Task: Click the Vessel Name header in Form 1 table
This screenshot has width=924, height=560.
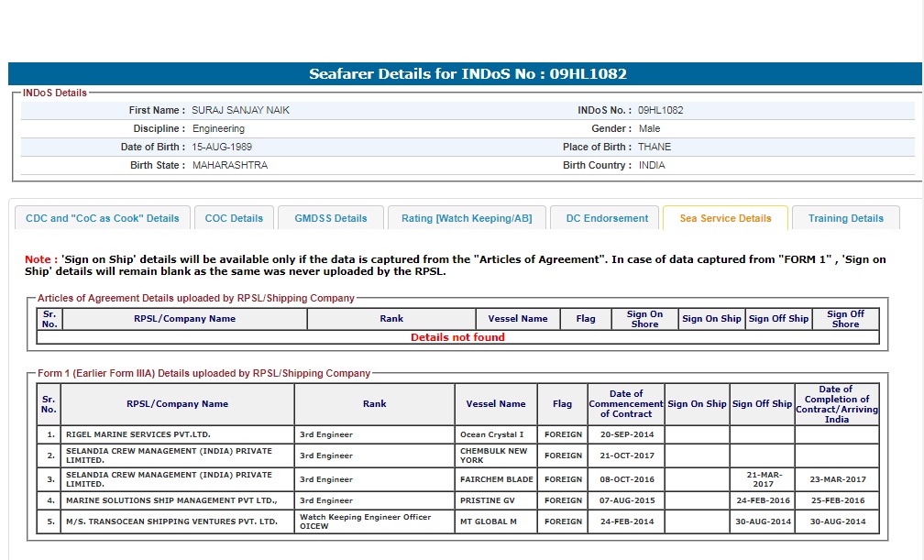Action: 495,404
